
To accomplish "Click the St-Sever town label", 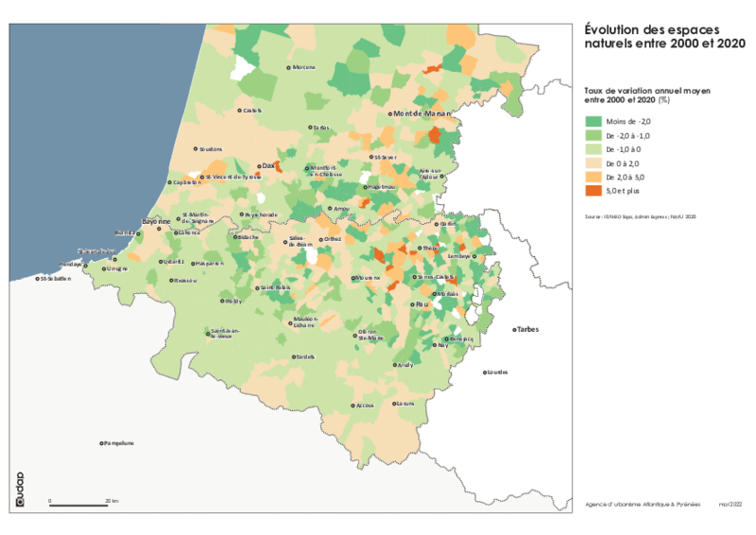I will pyautogui.click(x=386, y=157).
